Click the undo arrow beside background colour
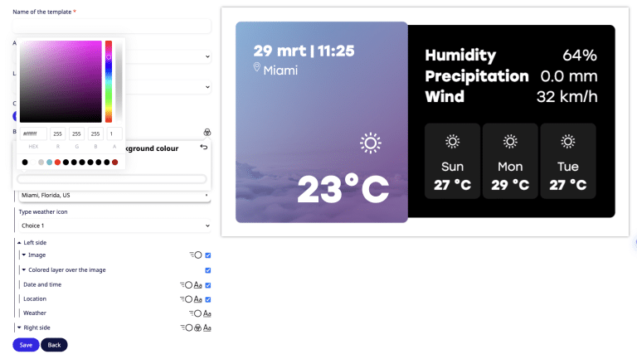 [204, 148]
